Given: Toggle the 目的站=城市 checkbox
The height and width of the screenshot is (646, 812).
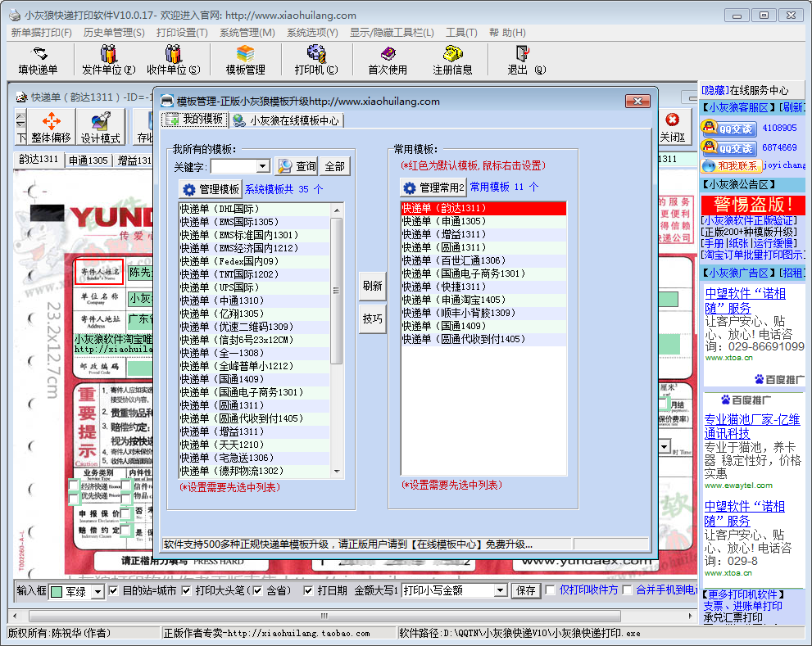Looking at the screenshot, I should 115,590.
